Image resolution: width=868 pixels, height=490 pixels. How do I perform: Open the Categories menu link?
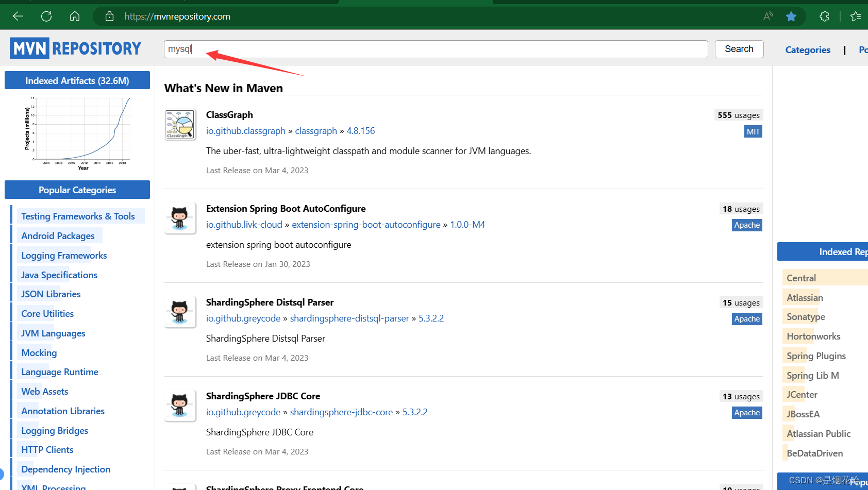pos(808,50)
